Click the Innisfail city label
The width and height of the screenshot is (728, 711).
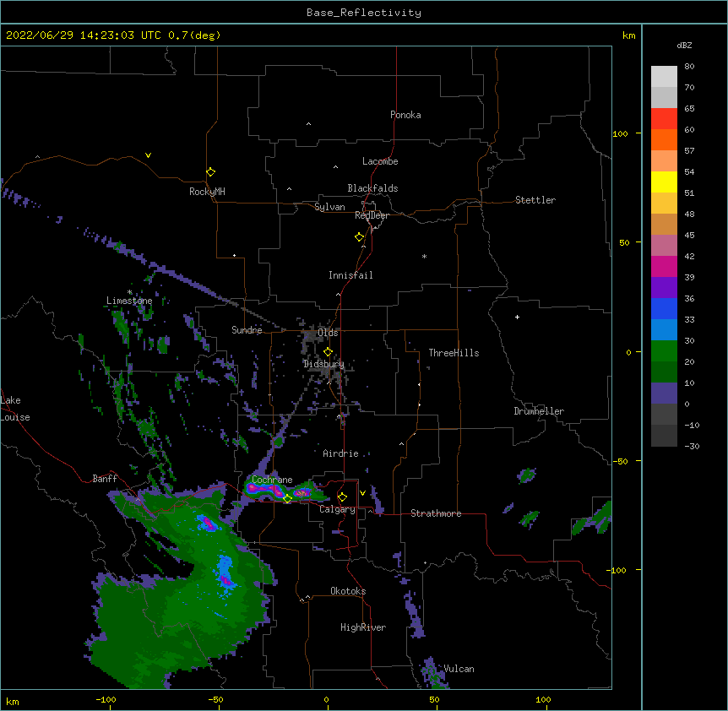[350, 275]
